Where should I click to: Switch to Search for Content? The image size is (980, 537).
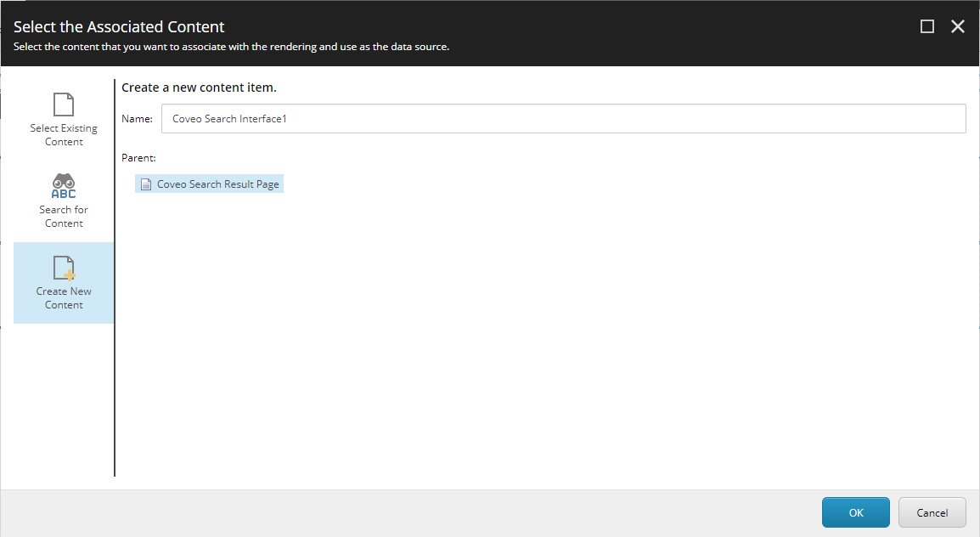tap(64, 201)
